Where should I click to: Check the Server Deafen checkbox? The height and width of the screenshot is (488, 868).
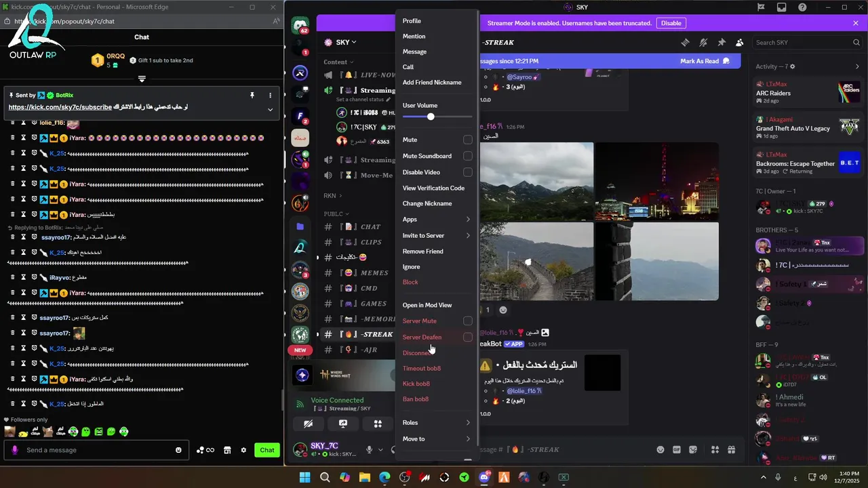(x=467, y=337)
